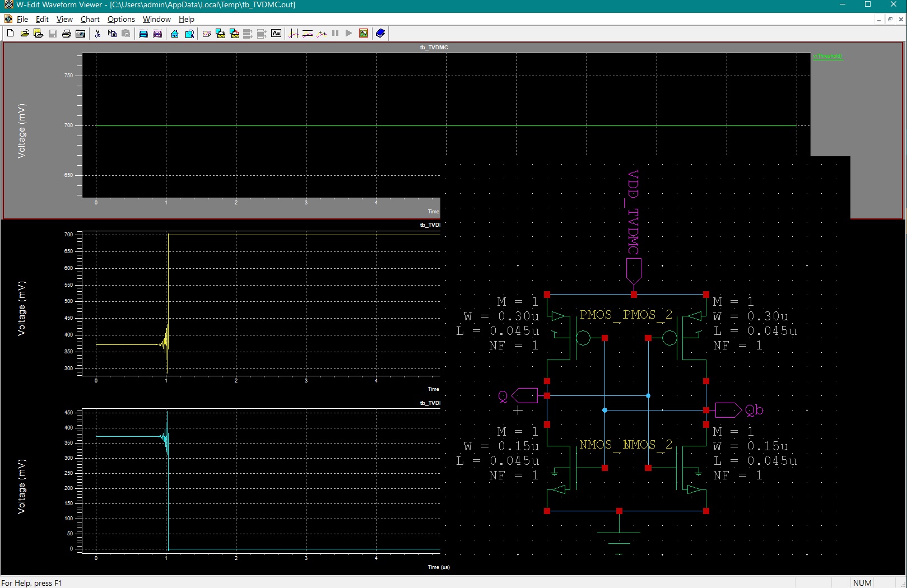907x588 pixels.
Task: Restore the inner document window
Action: point(890,19)
